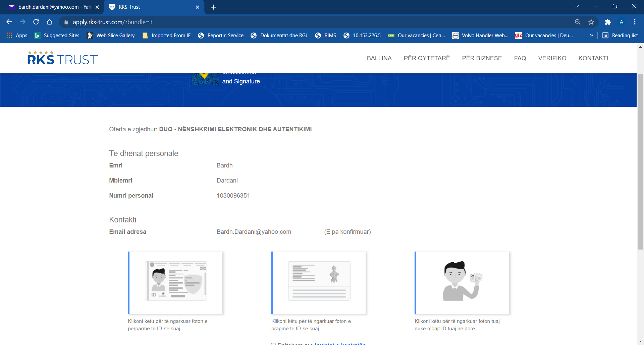The image size is (644, 345).
Task: Open Dokumentat dhe RGJ bookmark
Action: pos(279,35)
